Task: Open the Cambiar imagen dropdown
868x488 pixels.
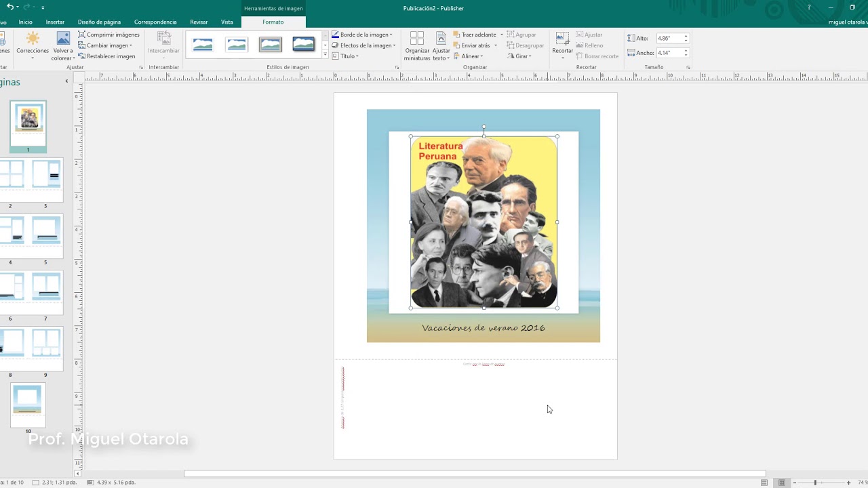Action: click(105, 45)
